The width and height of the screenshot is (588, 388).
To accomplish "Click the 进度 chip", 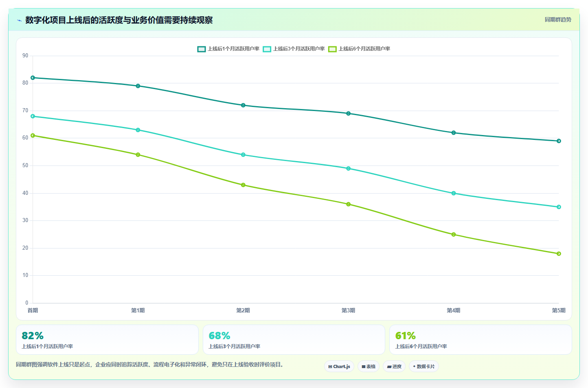I will 394,366.
